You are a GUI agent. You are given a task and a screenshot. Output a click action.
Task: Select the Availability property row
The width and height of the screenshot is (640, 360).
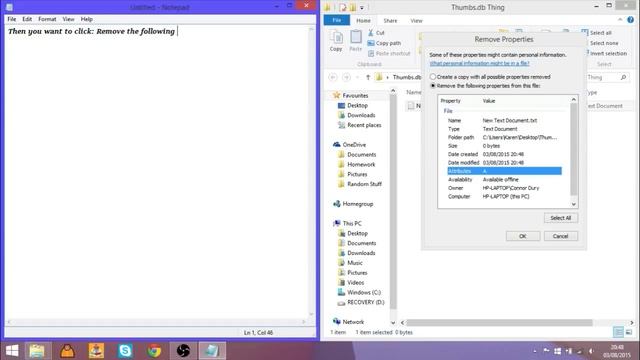click(504, 180)
